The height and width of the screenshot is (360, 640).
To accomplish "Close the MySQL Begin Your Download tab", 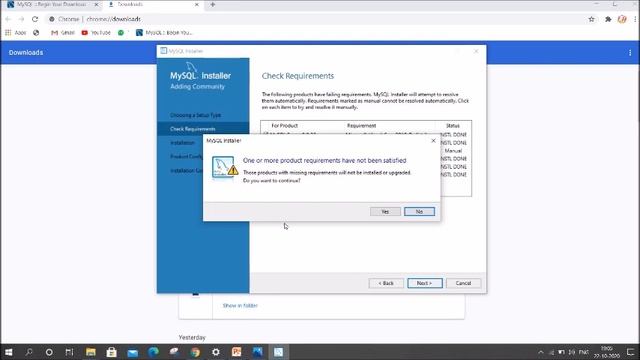I will [96, 4].
